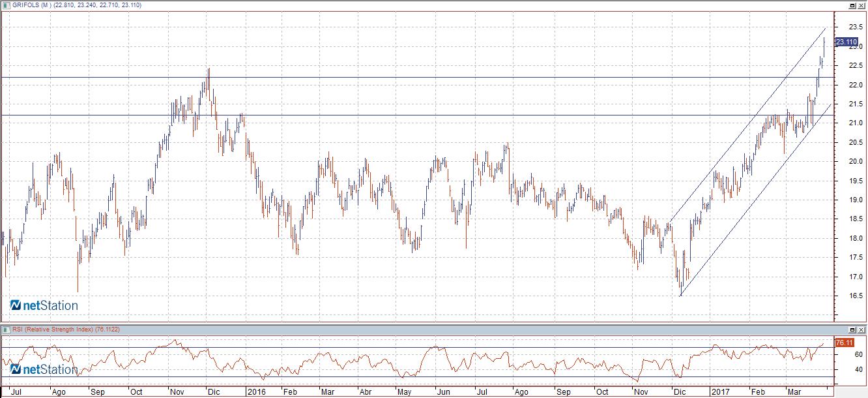Close the RSI indicator panel
Screen dimensions: 868x398
pyautogui.click(x=861, y=329)
